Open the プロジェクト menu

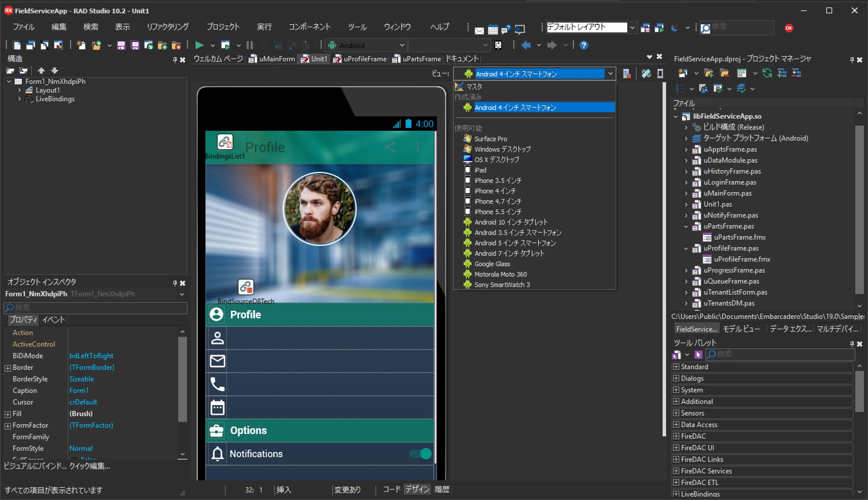click(223, 27)
